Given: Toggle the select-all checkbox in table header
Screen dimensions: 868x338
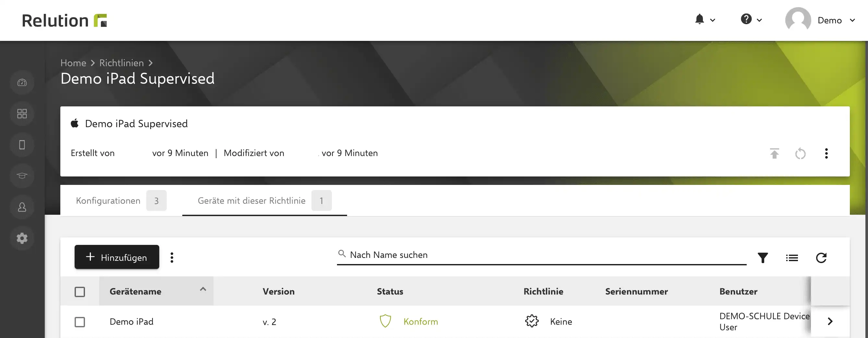Looking at the screenshot, I should (x=80, y=292).
